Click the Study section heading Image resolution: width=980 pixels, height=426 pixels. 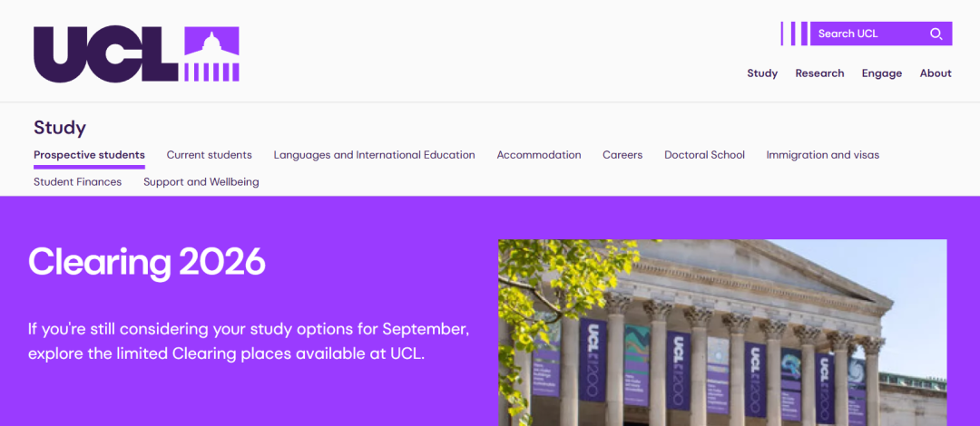click(60, 128)
